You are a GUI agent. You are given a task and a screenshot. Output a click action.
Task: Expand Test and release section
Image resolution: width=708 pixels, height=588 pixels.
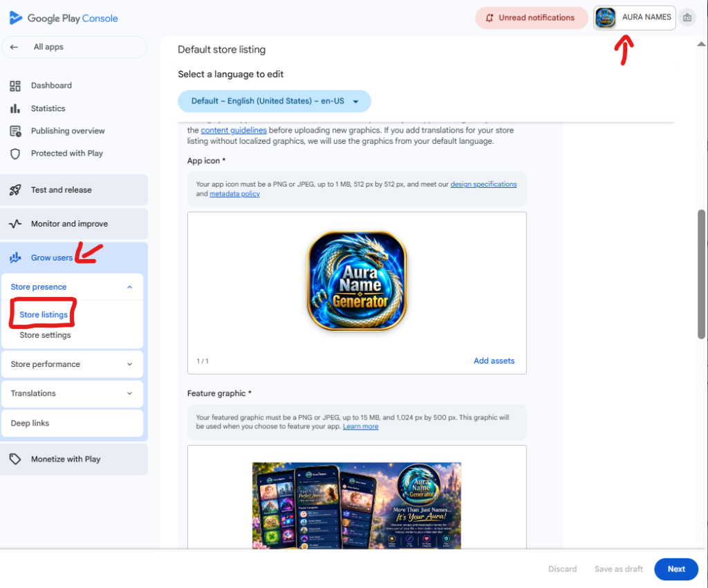[74, 190]
